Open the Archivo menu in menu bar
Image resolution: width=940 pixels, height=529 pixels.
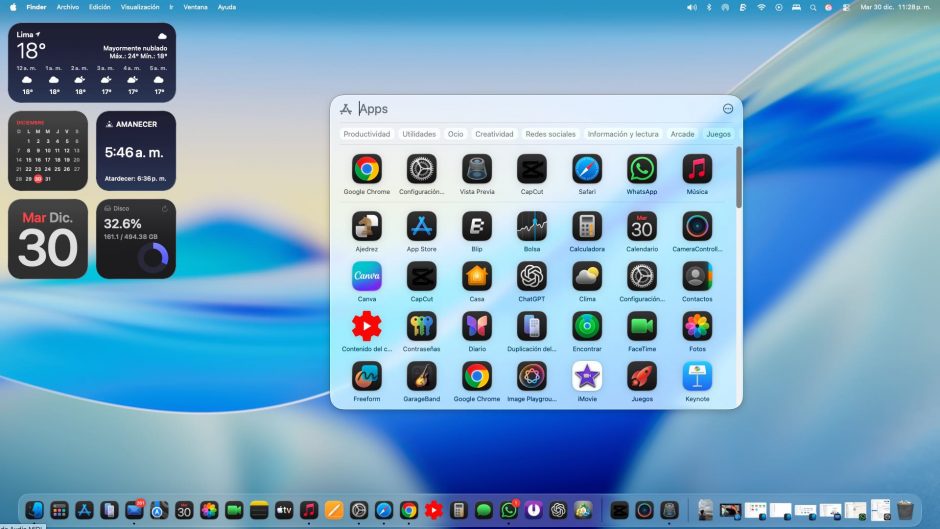coord(68,7)
